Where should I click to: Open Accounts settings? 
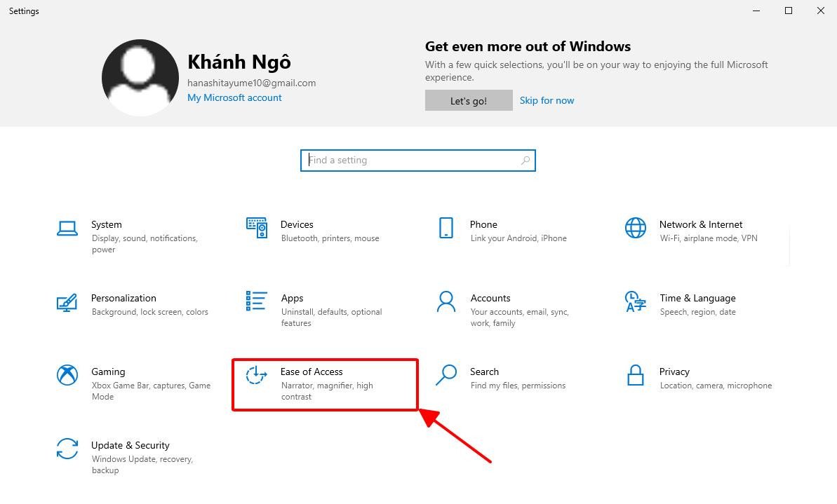tap(490, 305)
